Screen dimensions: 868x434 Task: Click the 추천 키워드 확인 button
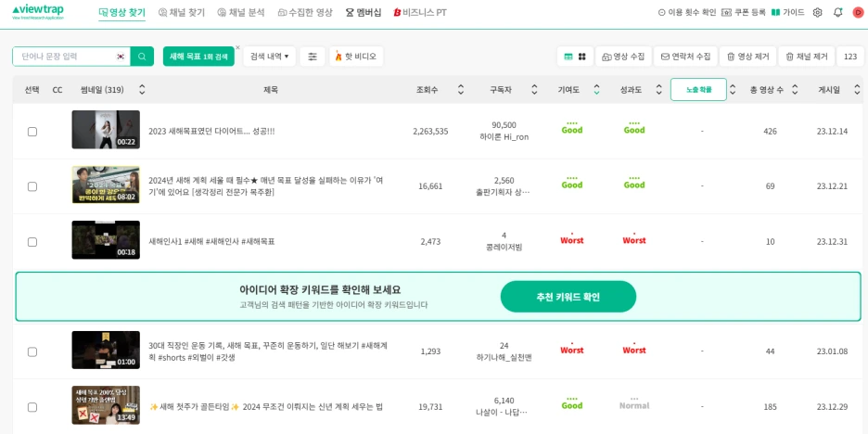point(568,297)
